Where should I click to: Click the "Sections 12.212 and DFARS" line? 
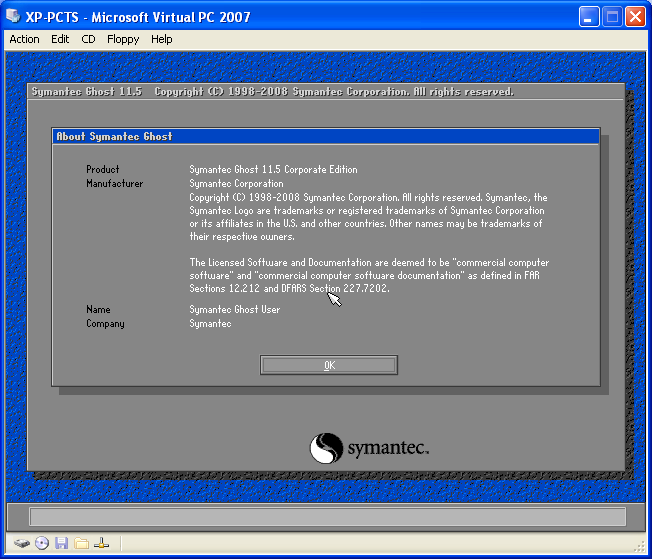point(289,288)
